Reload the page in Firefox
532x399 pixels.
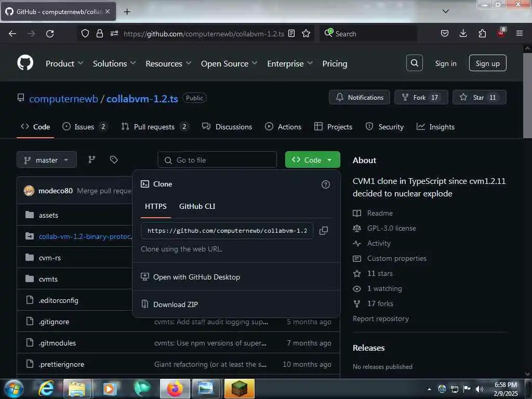(x=50, y=34)
